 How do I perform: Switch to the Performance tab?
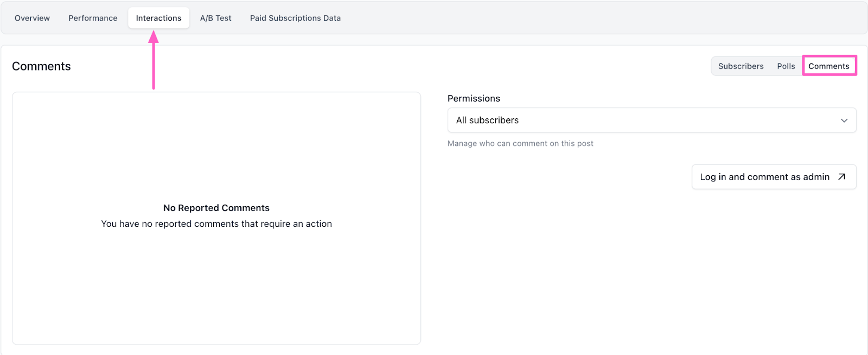(x=93, y=18)
